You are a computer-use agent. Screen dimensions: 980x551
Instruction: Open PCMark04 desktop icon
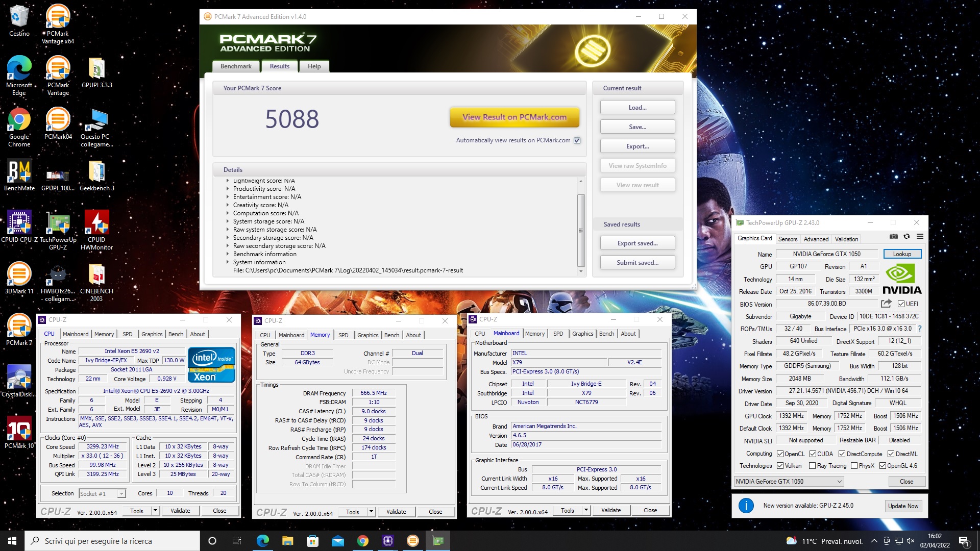point(58,123)
